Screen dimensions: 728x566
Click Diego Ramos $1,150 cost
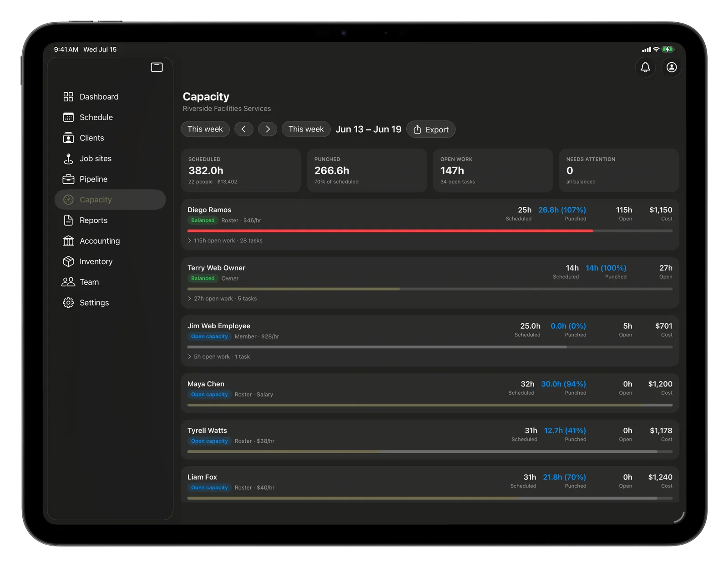point(661,210)
